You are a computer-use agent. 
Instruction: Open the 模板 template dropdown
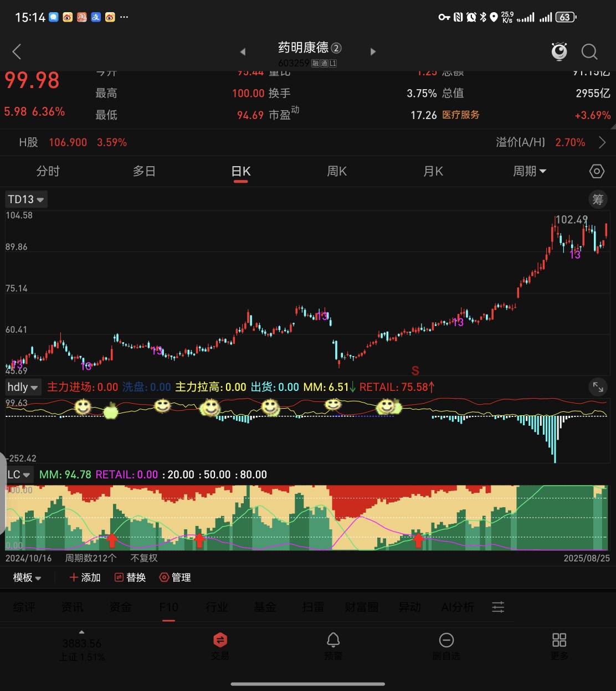point(27,577)
